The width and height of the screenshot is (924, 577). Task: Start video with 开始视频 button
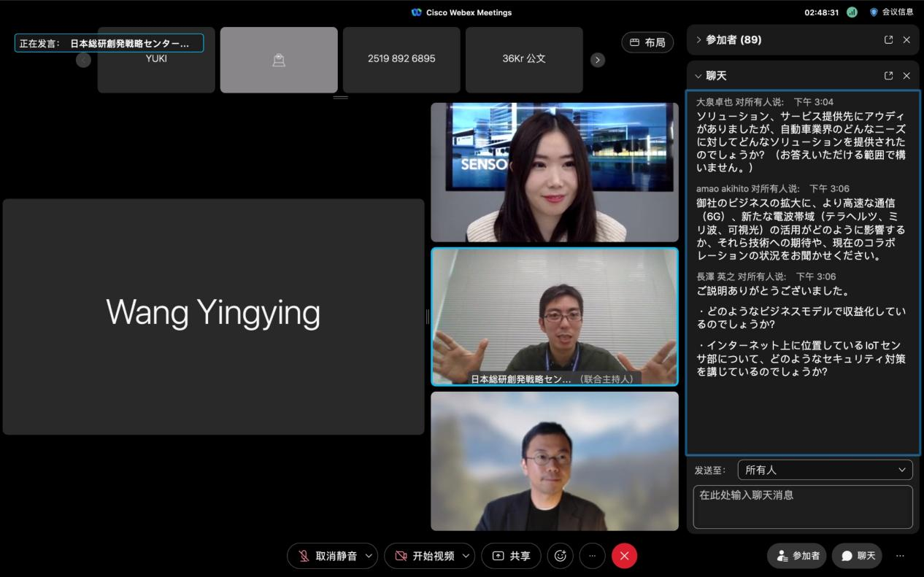[425, 556]
